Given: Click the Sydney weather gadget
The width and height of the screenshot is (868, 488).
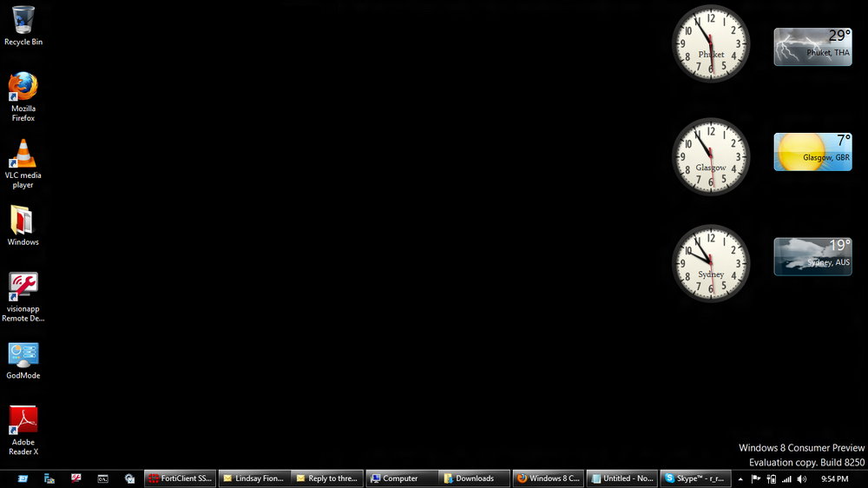Looking at the screenshot, I should pos(812,256).
